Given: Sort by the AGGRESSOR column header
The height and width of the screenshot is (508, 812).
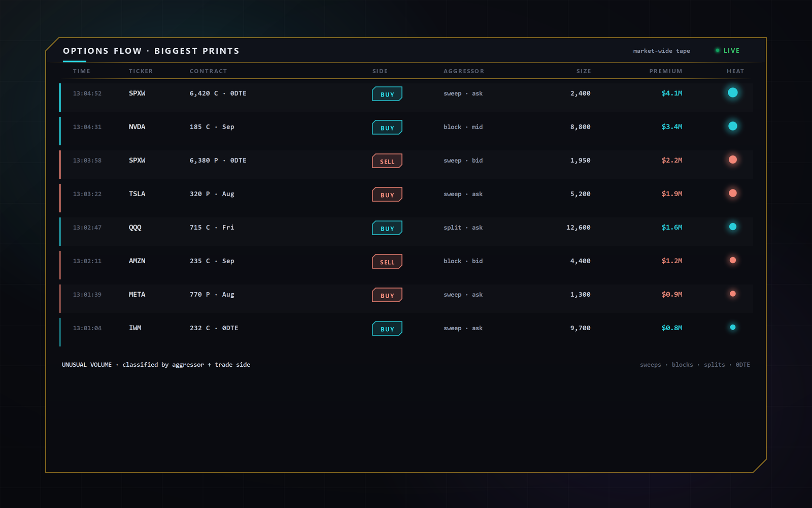Looking at the screenshot, I should pos(464,71).
